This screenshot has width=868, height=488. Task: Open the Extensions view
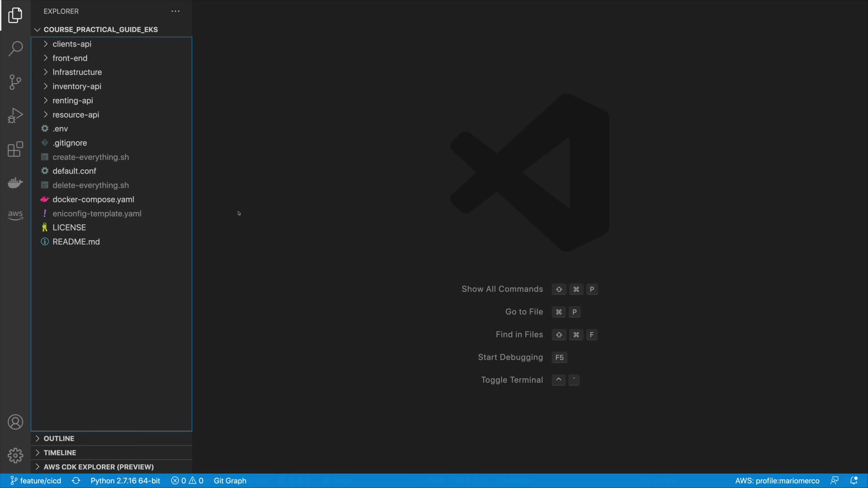click(15, 149)
